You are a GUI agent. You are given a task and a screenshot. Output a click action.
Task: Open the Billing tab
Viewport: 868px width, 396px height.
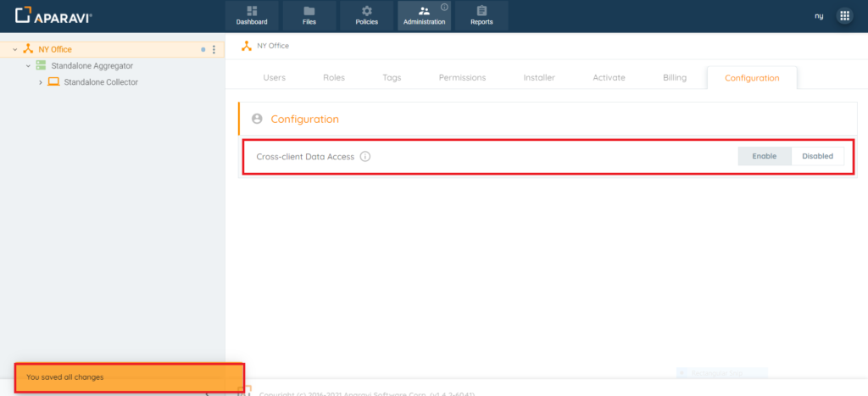coord(675,77)
